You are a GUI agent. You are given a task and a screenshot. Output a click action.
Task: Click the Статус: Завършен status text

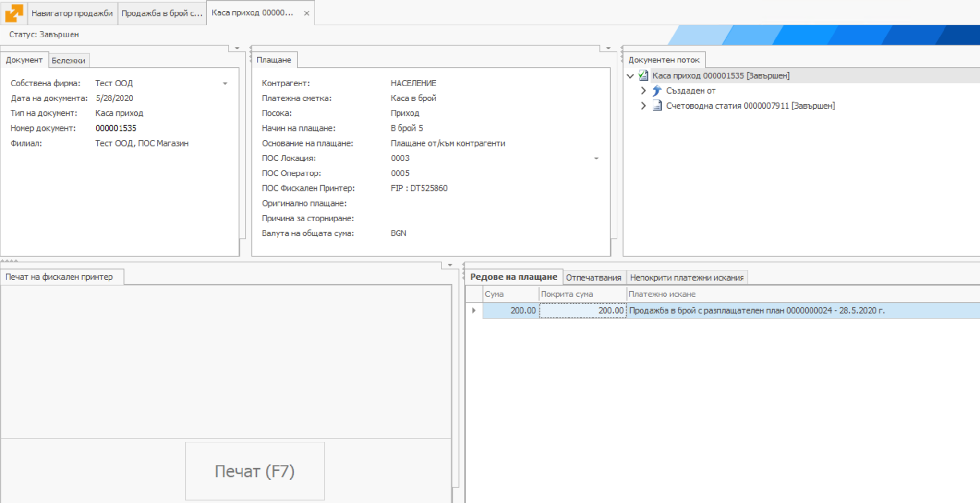44,35
